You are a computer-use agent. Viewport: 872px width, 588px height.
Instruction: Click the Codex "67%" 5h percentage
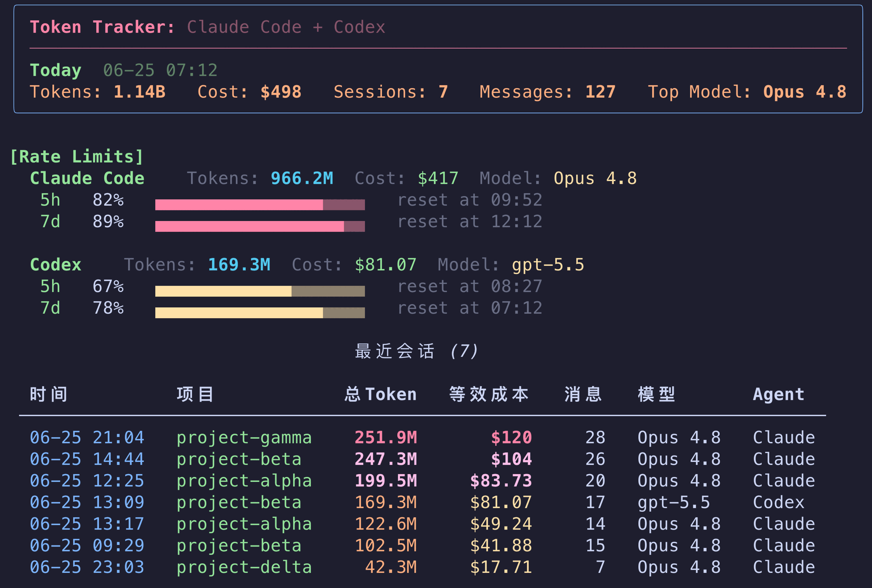[108, 286]
